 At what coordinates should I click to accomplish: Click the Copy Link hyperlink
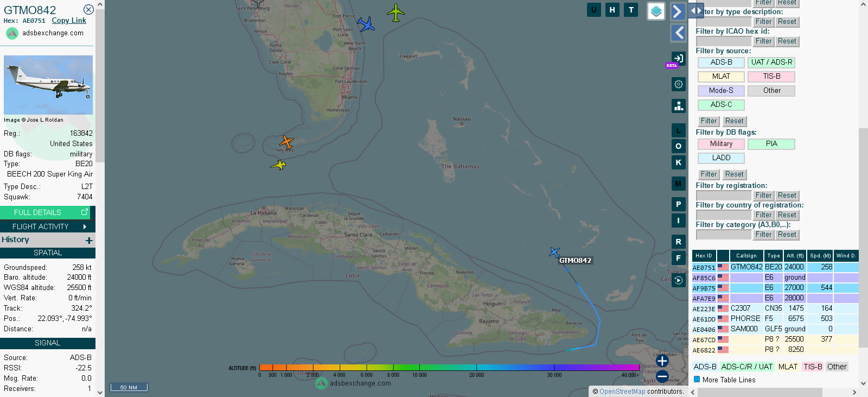coord(69,21)
